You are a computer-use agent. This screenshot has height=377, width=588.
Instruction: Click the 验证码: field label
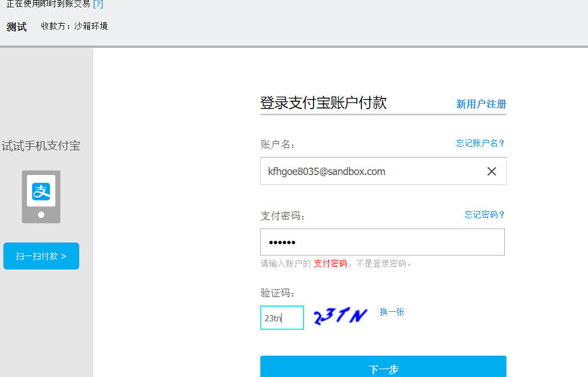click(x=278, y=293)
